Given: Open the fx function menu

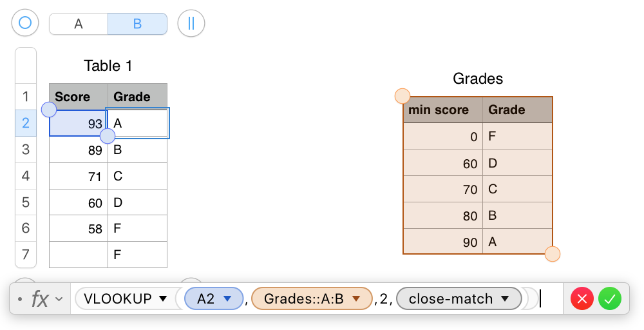Looking at the screenshot, I should tap(46, 299).
